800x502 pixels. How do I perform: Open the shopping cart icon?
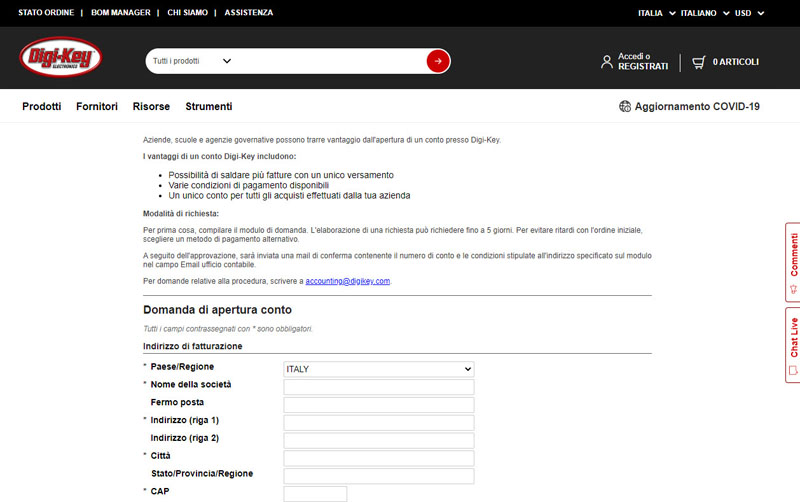[x=699, y=62]
